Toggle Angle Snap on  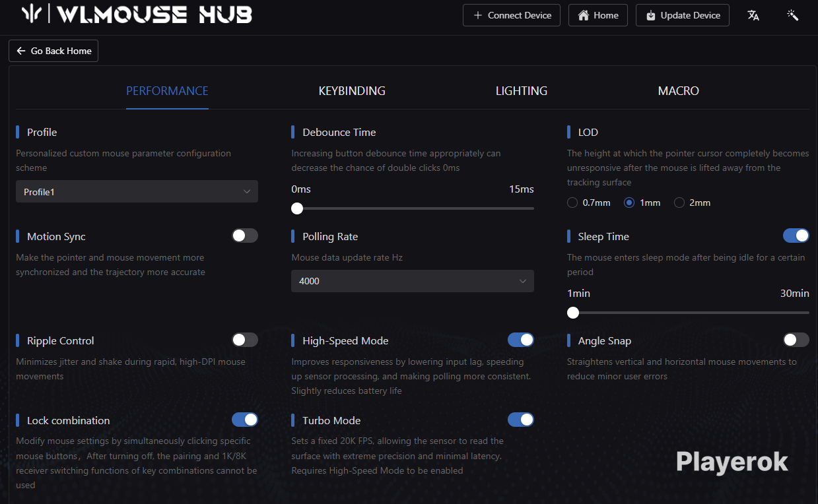click(x=796, y=340)
